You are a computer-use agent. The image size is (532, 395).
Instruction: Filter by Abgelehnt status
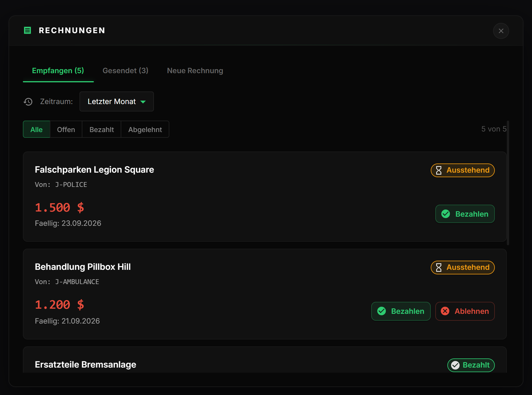tap(145, 129)
